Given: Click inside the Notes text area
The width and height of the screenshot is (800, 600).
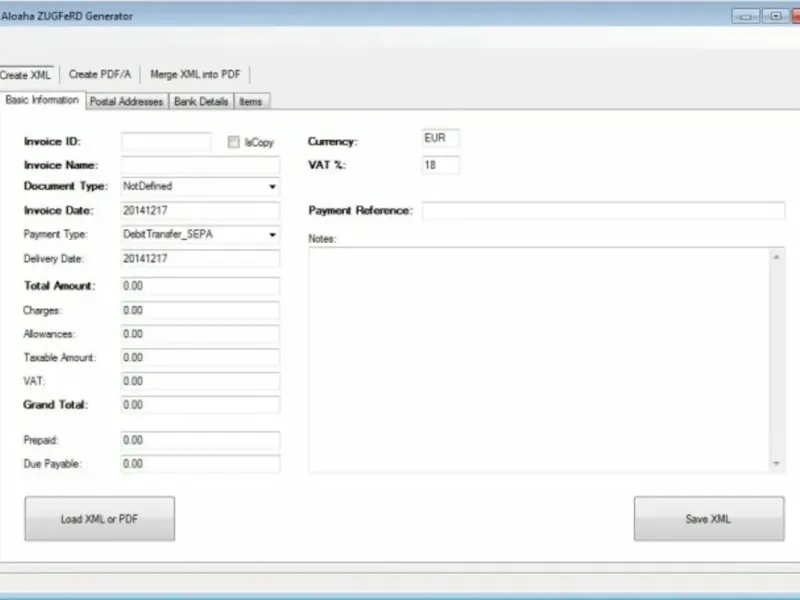Looking at the screenshot, I should (539, 360).
